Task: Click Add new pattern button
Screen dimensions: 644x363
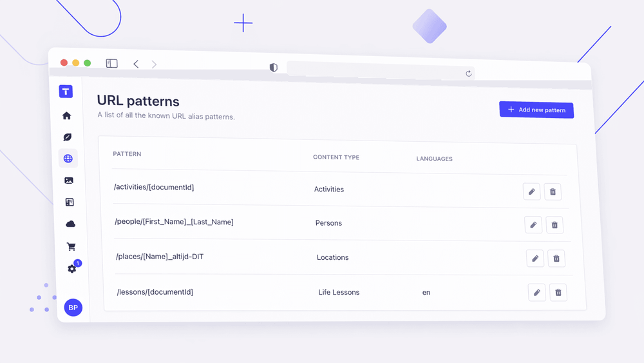Action: (x=536, y=110)
